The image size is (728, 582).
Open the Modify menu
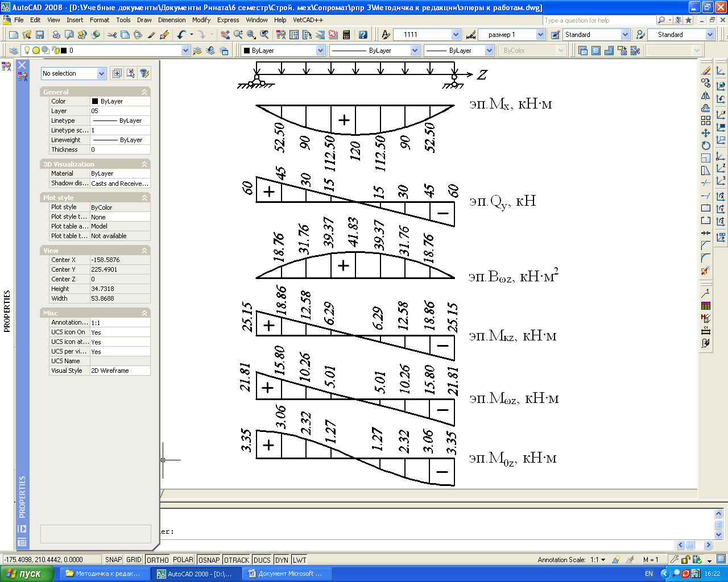(x=201, y=20)
